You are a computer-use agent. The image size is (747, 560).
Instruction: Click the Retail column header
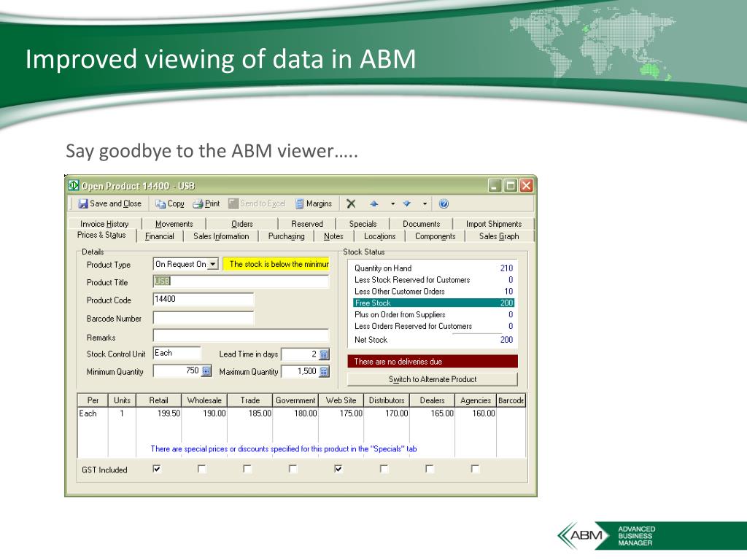pyautogui.click(x=158, y=400)
